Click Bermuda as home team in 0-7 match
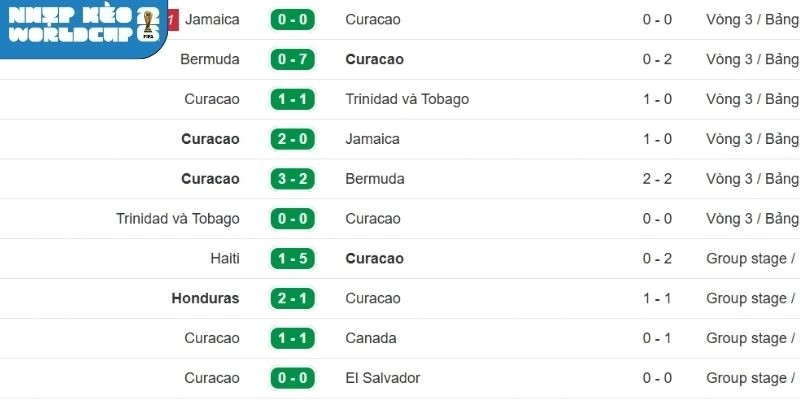The width and height of the screenshot is (800, 400). 210,60
